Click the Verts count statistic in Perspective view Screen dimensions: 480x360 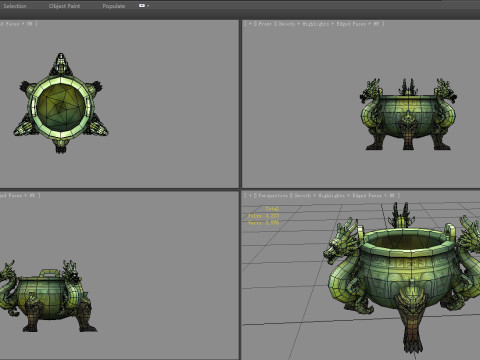pos(264,222)
